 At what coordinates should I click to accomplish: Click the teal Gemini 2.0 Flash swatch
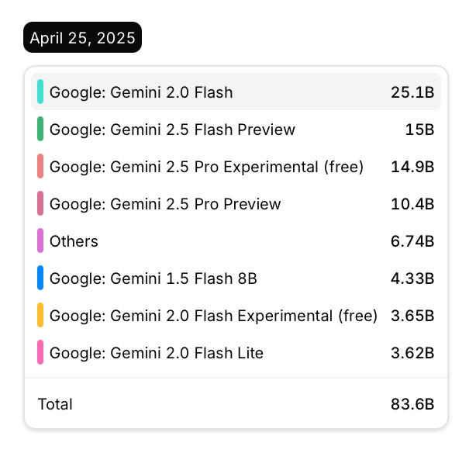point(40,92)
